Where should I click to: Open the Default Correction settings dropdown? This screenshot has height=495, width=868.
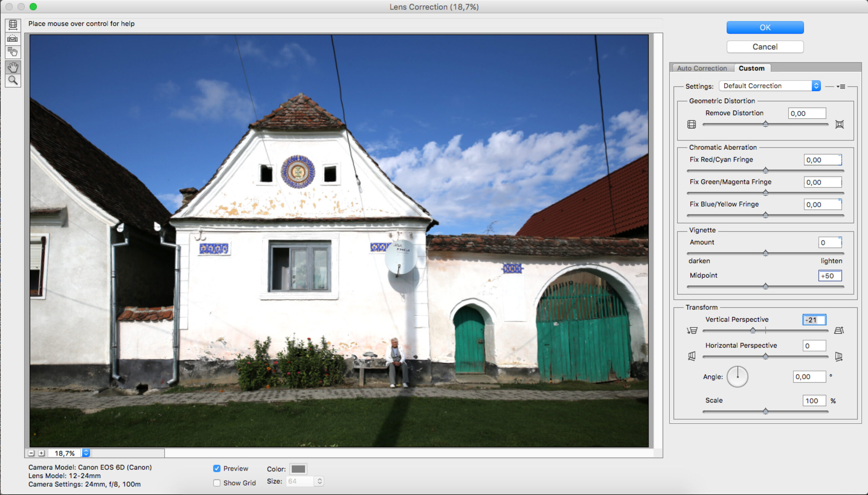click(x=769, y=86)
